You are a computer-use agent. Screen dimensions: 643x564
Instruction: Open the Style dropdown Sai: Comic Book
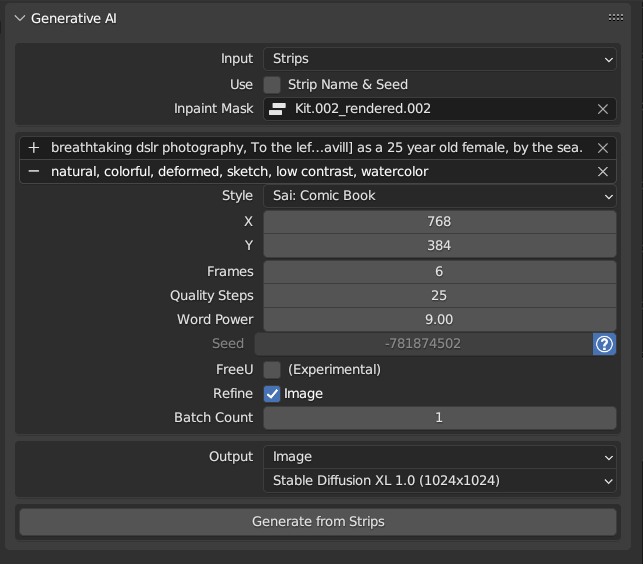tap(440, 196)
